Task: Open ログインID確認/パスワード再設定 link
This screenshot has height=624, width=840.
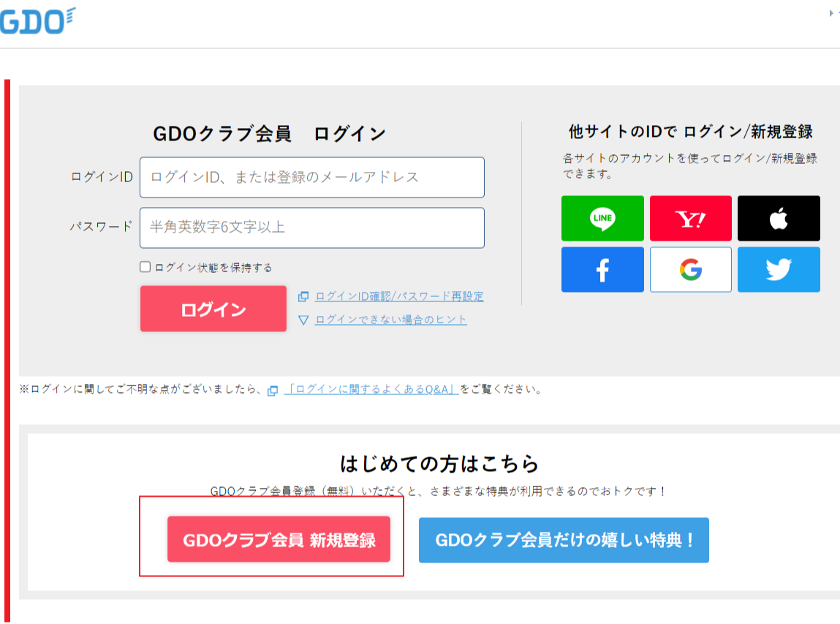Action: click(x=399, y=296)
